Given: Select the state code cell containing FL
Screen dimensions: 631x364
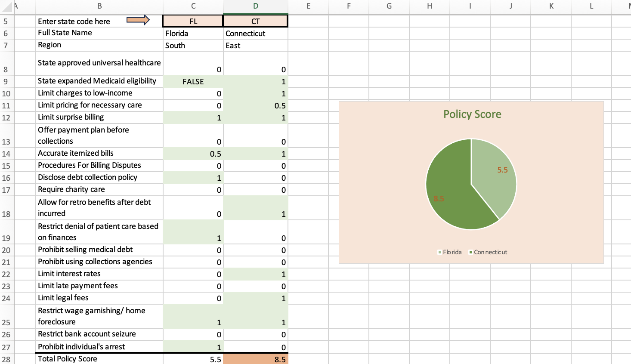Looking at the screenshot, I should (x=193, y=21).
